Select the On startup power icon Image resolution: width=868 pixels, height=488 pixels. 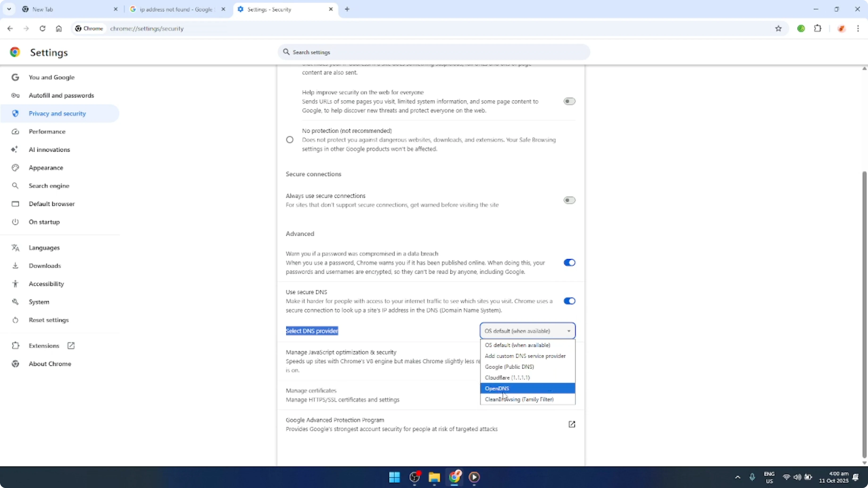coord(15,222)
